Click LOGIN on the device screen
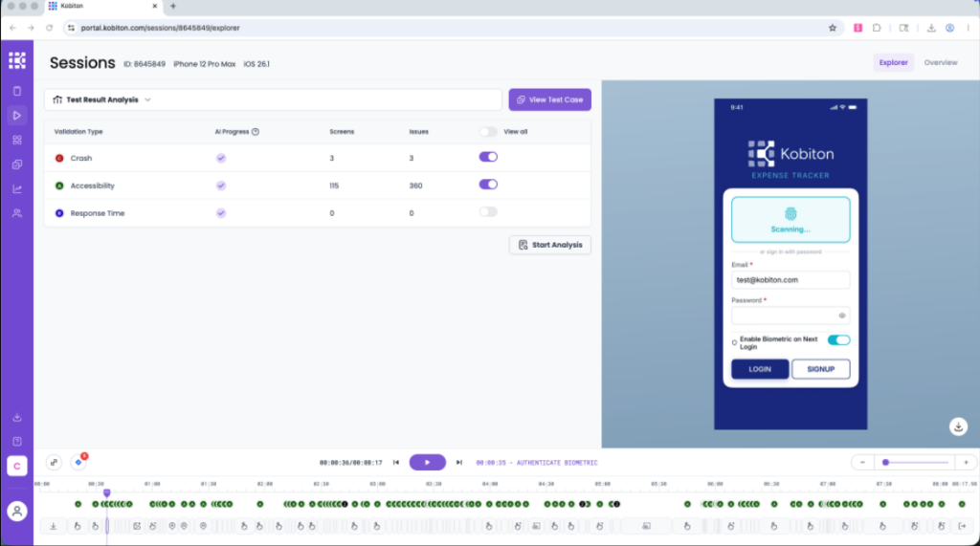Screen dimensions: 980x546 click(x=760, y=369)
